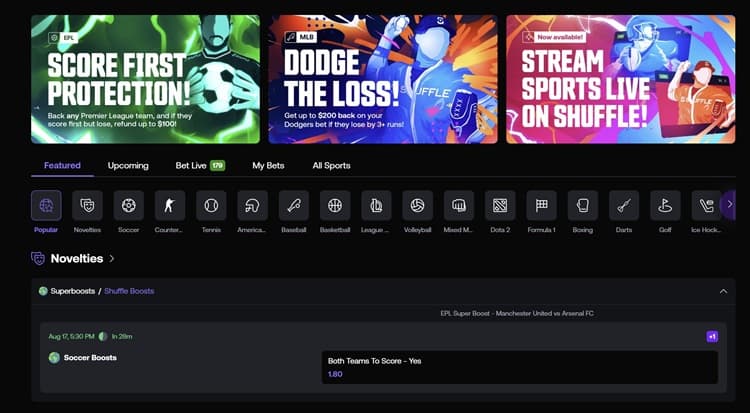This screenshot has height=413, width=750.
Task: Switch to the Upcoming tab
Action: point(128,166)
